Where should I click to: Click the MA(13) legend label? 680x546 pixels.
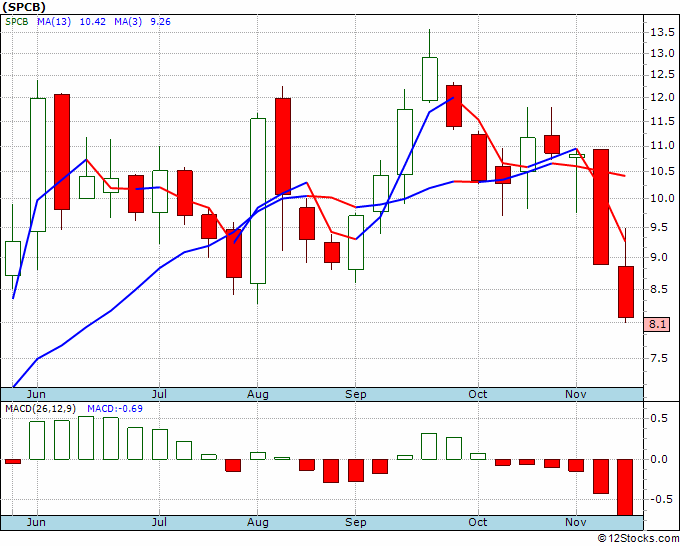click(54, 22)
